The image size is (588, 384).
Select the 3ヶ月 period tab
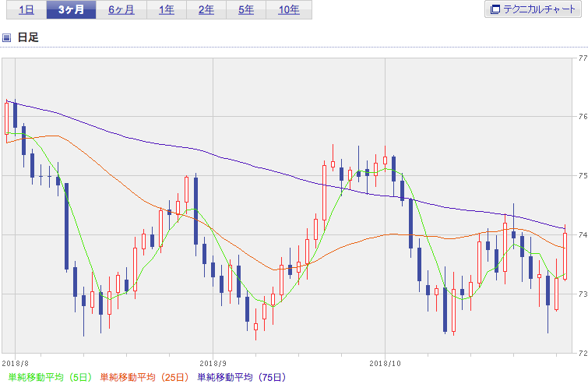pyautogui.click(x=71, y=10)
